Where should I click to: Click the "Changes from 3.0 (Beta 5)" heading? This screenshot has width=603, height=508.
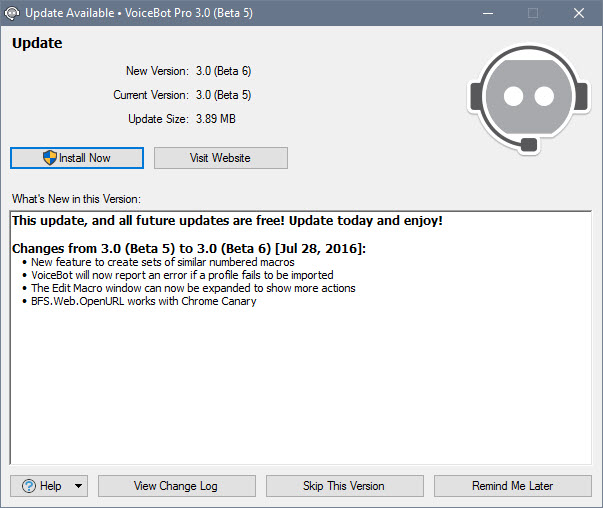coord(189,249)
